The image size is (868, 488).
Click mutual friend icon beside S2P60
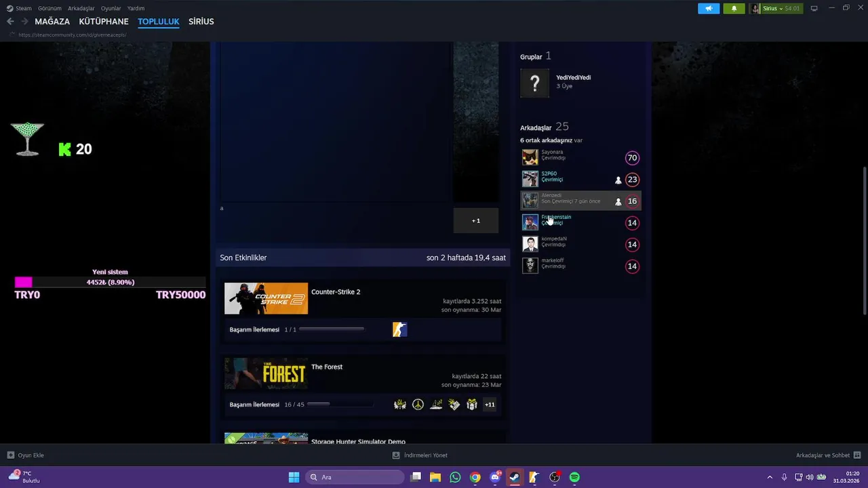coord(618,180)
